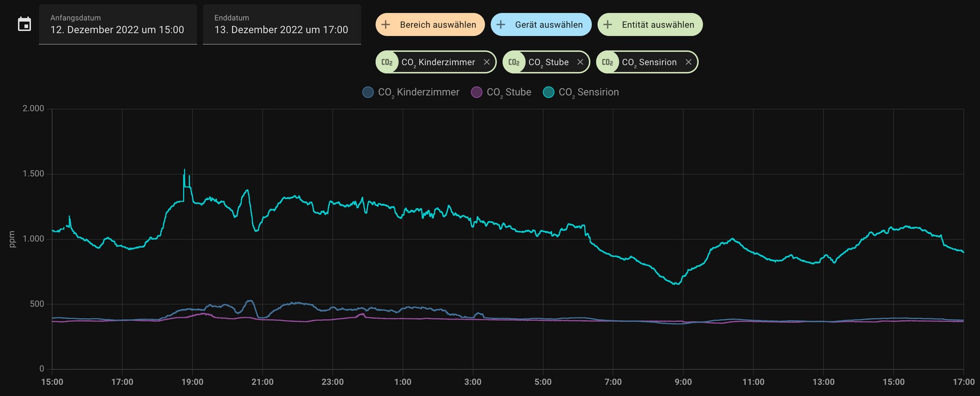Click the plus icon on Bereich auswählen
The width and height of the screenshot is (980, 396).
click(x=386, y=25)
